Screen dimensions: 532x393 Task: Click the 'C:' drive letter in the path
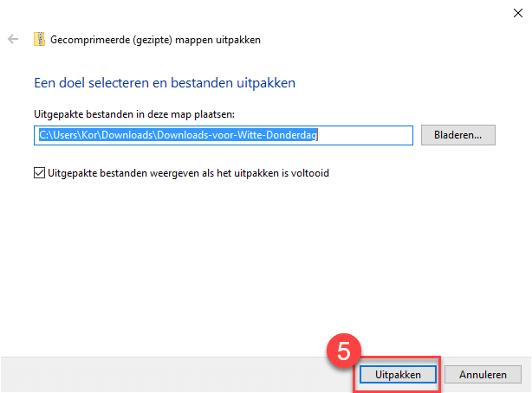point(43,135)
